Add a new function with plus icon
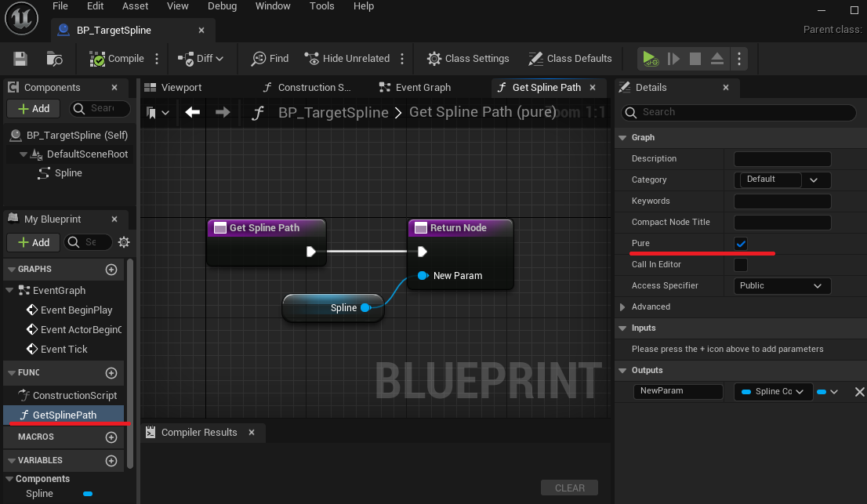Screen dimensions: 867x504 click(111, 373)
